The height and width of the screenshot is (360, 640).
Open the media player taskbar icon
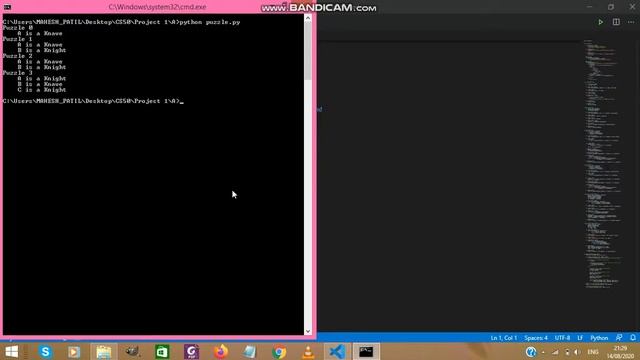(x=74, y=351)
